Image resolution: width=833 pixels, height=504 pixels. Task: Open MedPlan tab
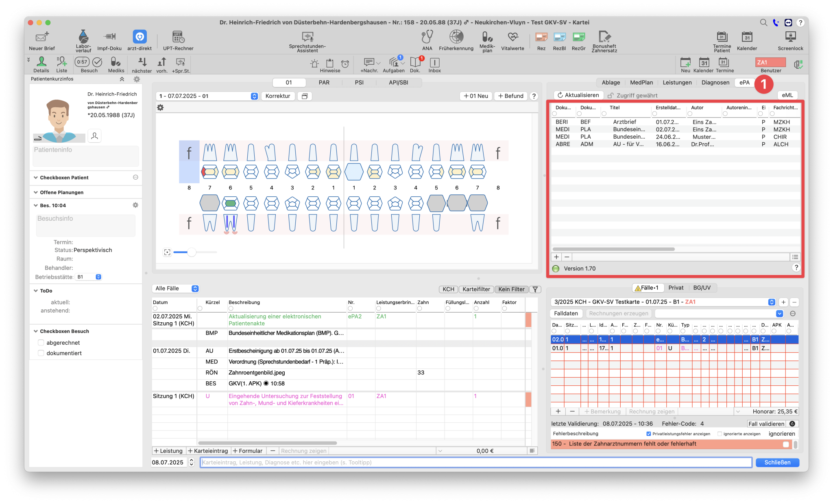pyautogui.click(x=641, y=83)
